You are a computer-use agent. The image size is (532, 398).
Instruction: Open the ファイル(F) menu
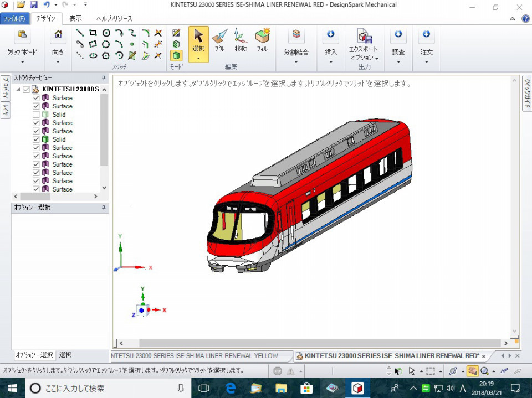14,19
